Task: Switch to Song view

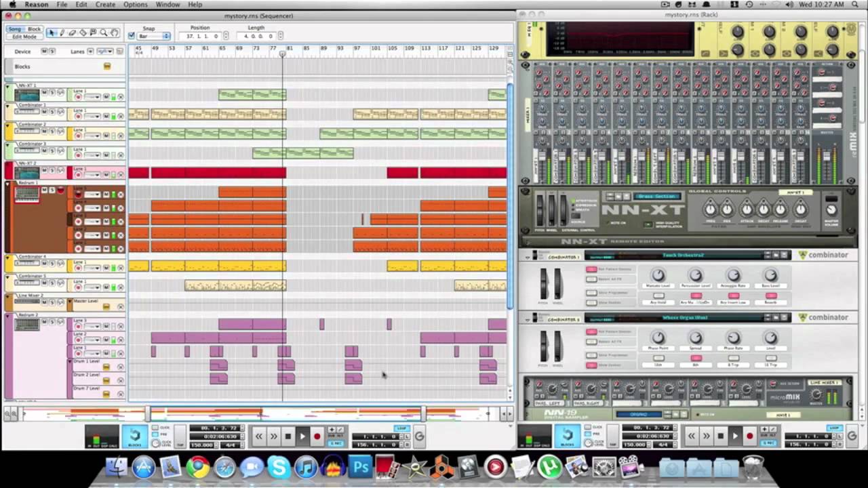Action: (14, 29)
